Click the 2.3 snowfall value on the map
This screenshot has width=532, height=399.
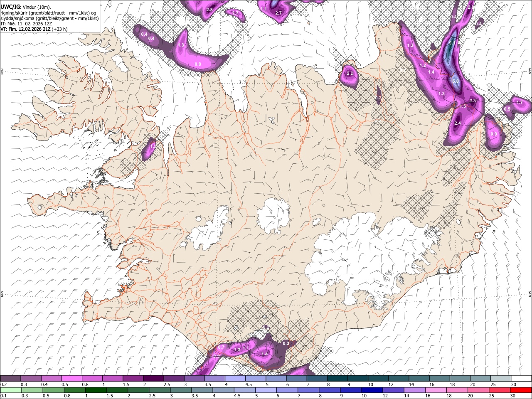click(473, 101)
